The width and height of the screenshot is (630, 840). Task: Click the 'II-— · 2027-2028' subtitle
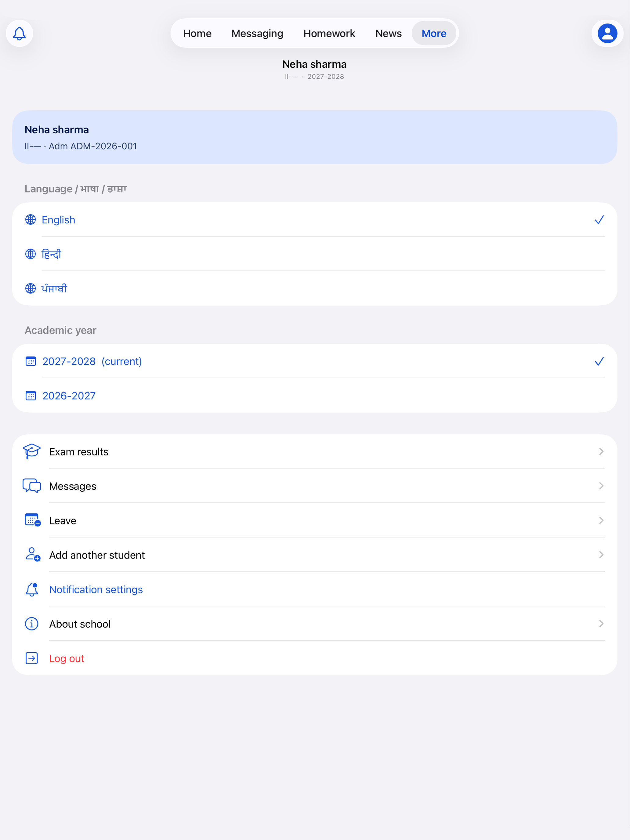pyautogui.click(x=314, y=77)
